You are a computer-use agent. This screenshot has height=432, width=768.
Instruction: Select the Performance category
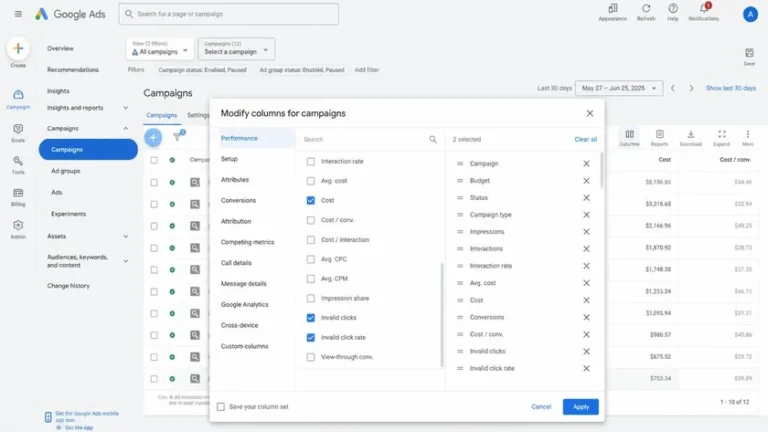(239, 139)
